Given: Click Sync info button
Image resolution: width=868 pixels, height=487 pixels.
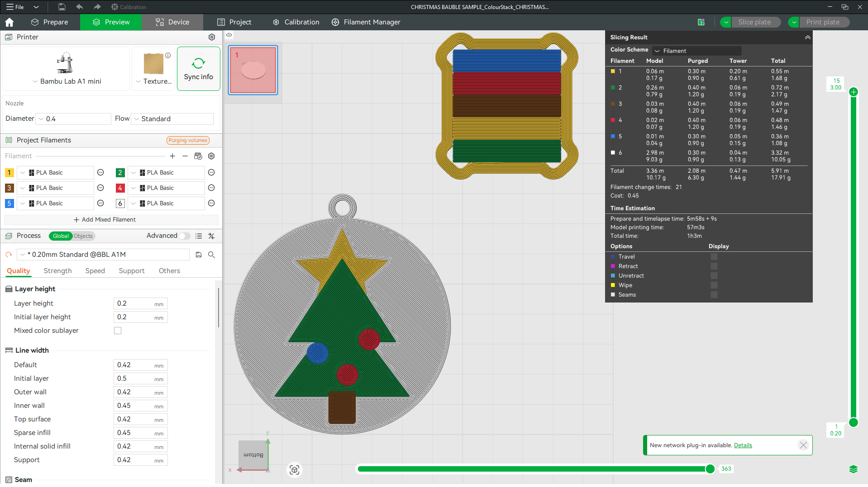Looking at the screenshot, I should [x=199, y=69].
